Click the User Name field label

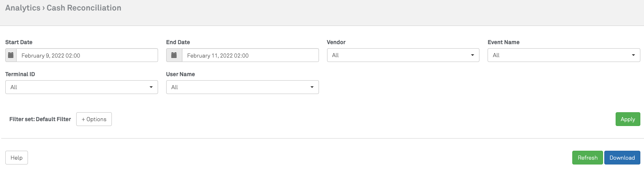(180, 74)
